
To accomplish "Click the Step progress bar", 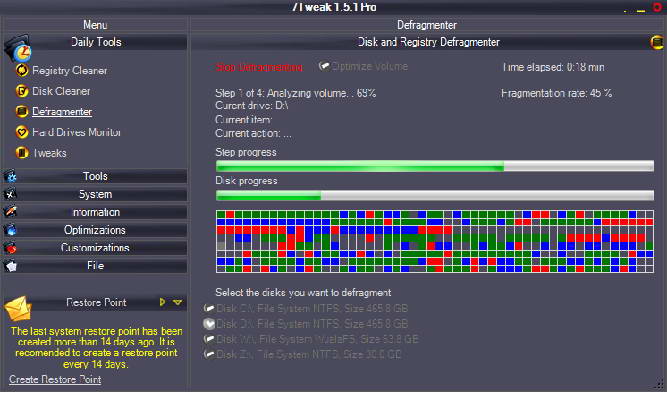I will pos(435,166).
